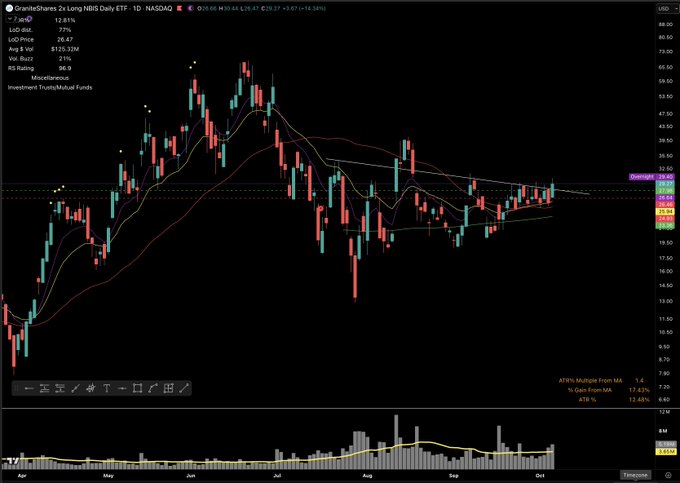This screenshot has height=483, width=680.
Task: Click the red flag icon beside NASDAQ
Action: coord(179,8)
